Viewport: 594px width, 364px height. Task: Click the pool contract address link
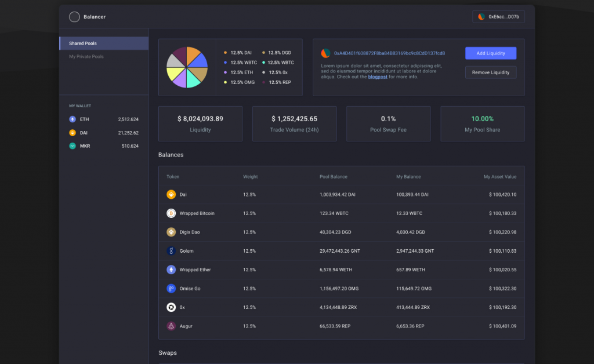click(x=389, y=53)
